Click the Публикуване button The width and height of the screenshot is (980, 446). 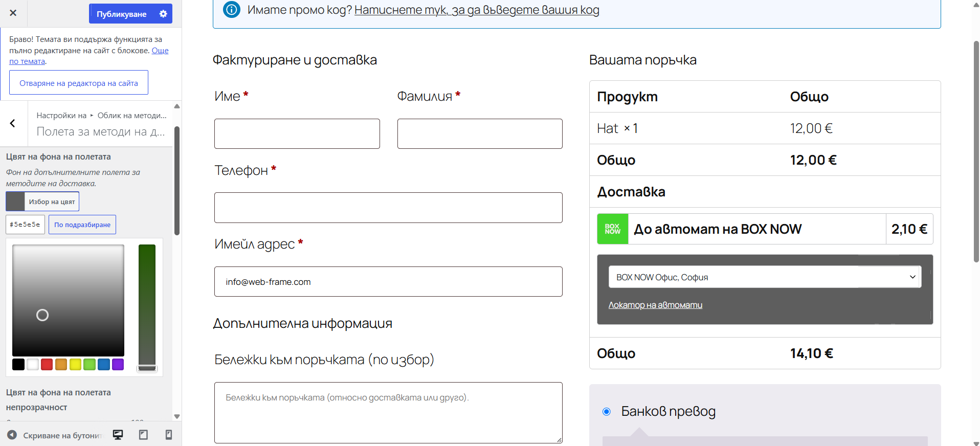[x=122, y=14]
